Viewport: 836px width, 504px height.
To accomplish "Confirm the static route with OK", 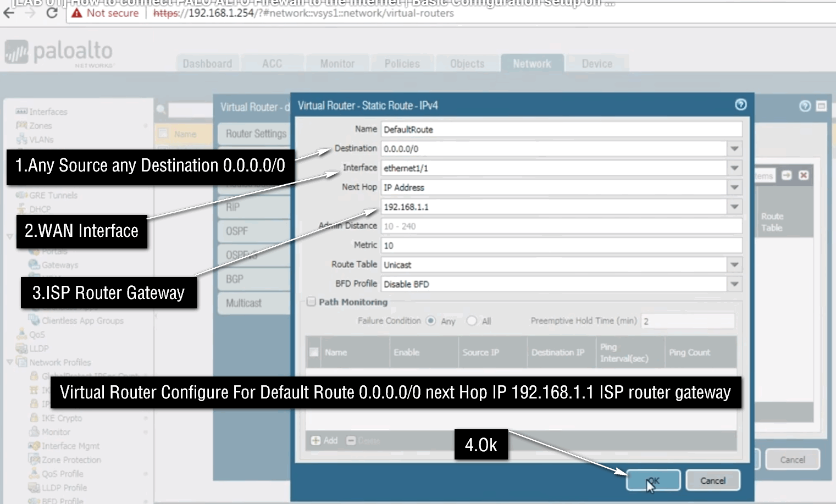I will tap(653, 480).
